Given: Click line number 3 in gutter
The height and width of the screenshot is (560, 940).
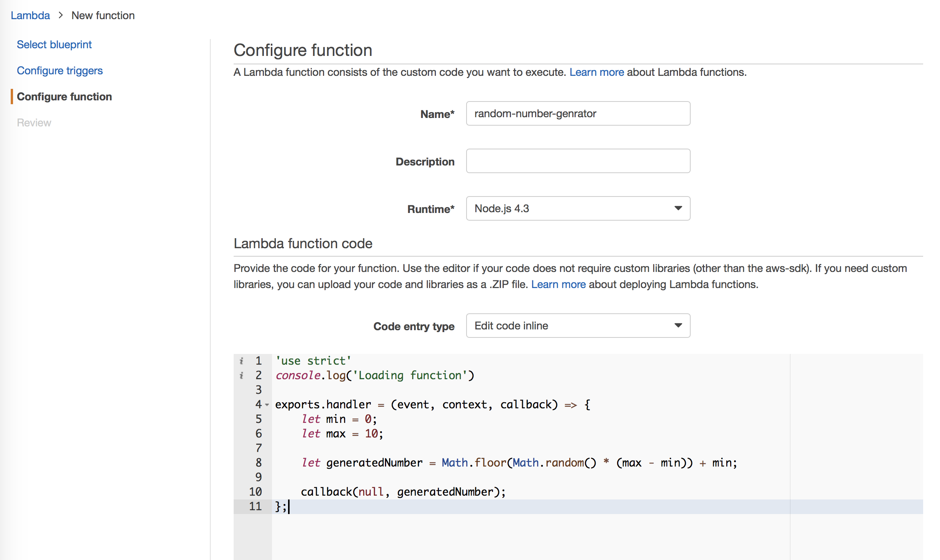Looking at the screenshot, I should [x=259, y=390].
